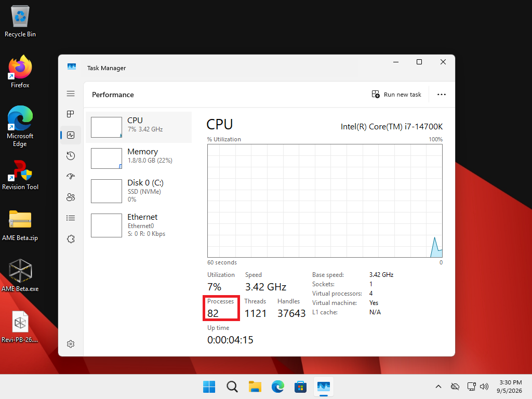Click the Memory mini graph thumbnail
This screenshot has width=532, height=399.
[x=107, y=158]
